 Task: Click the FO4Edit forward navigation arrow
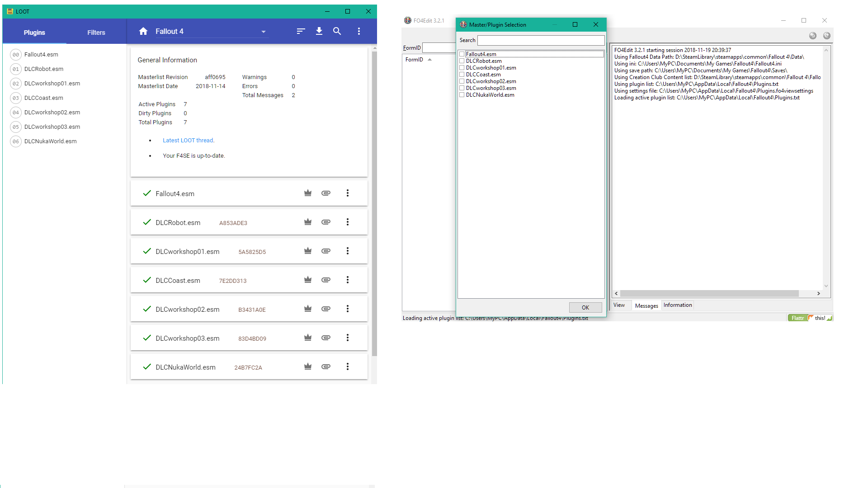point(827,36)
